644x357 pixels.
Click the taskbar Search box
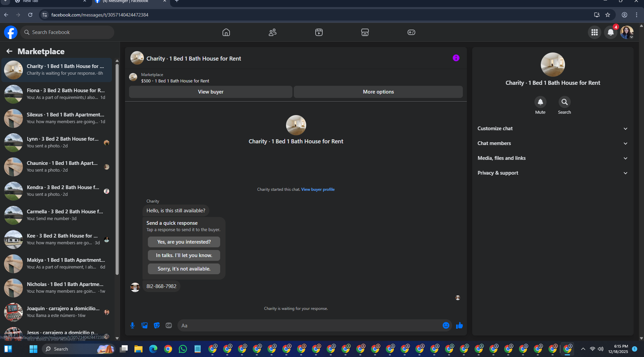point(78,349)
